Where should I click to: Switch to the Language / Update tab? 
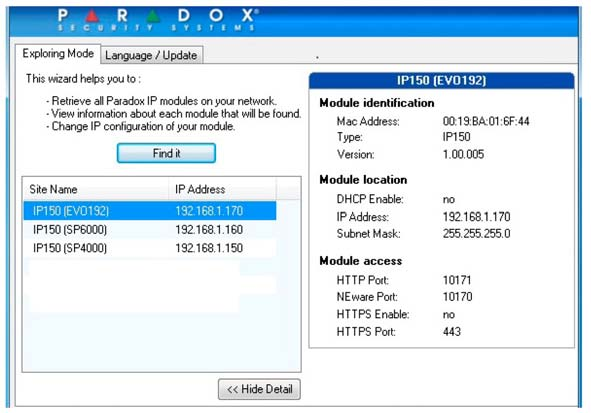pyautogui.click(x=151, y=55)
